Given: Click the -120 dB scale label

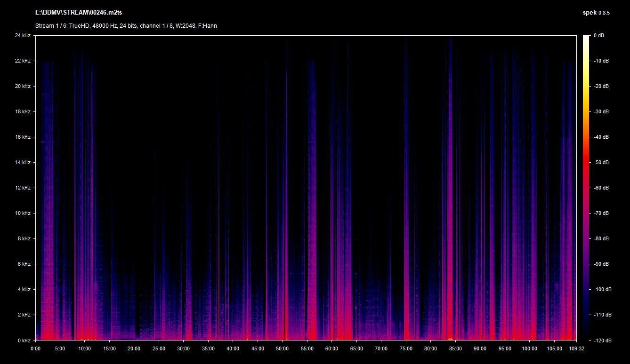Looking at the screenshot, I should pos(600,340).
